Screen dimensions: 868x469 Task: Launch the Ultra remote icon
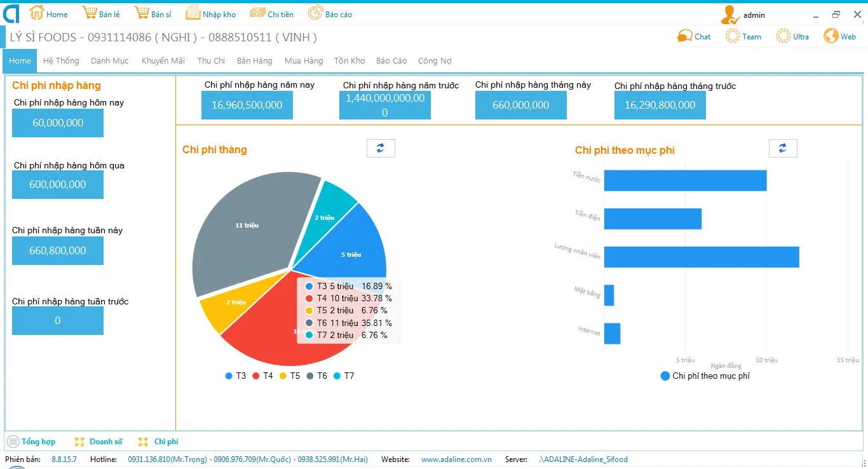coord(783,36)
